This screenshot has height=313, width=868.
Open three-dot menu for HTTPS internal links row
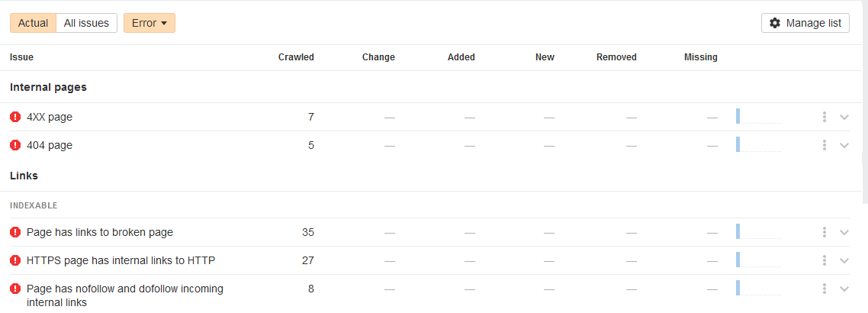[825, 260]
